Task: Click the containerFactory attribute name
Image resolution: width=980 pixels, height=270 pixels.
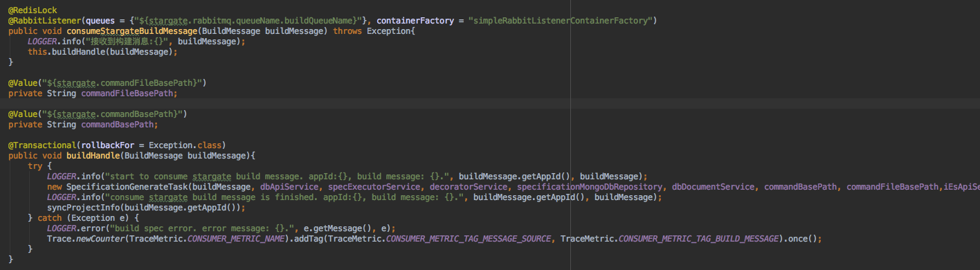Action: (x=415, y=21)
